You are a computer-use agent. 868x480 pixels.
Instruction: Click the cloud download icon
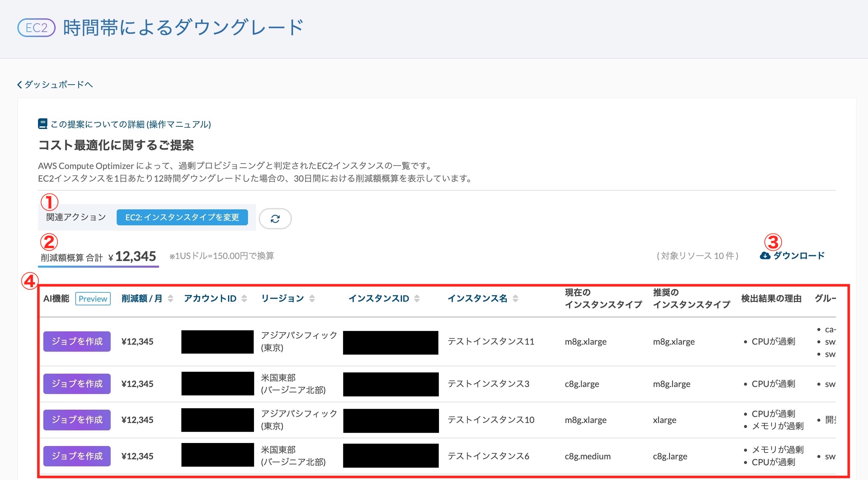(x=765, y=256)
